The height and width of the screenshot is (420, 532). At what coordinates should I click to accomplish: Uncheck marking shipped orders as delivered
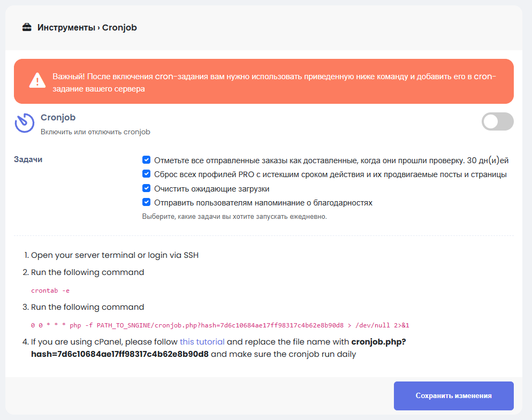pos(146,160)
